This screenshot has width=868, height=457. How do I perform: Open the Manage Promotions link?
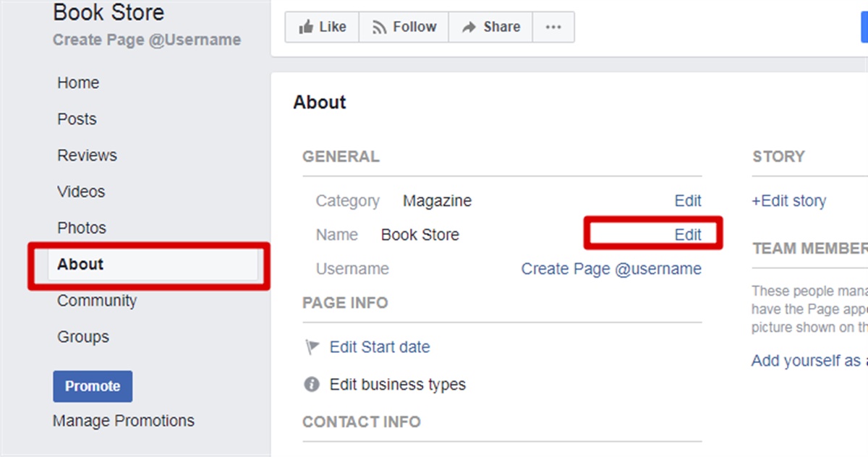click(124, 421)
